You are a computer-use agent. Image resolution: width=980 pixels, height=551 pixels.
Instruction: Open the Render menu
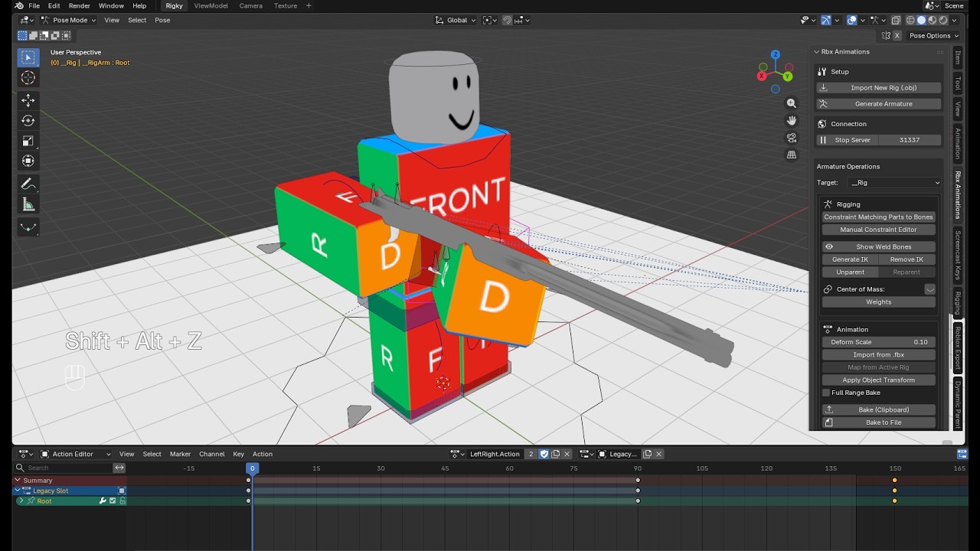tap(80, 5)
